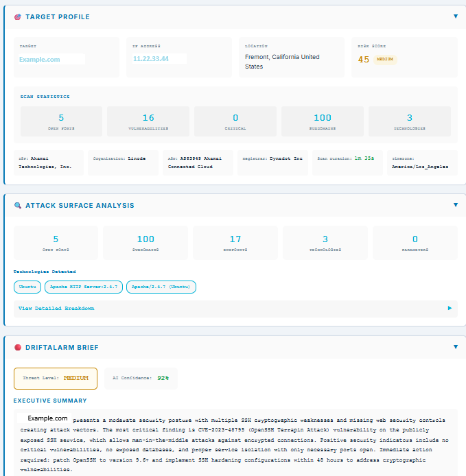Screen dimensions: 466x476
Task: Click Attack Surface 100 Subdomains card
Action: pos(145,243)
